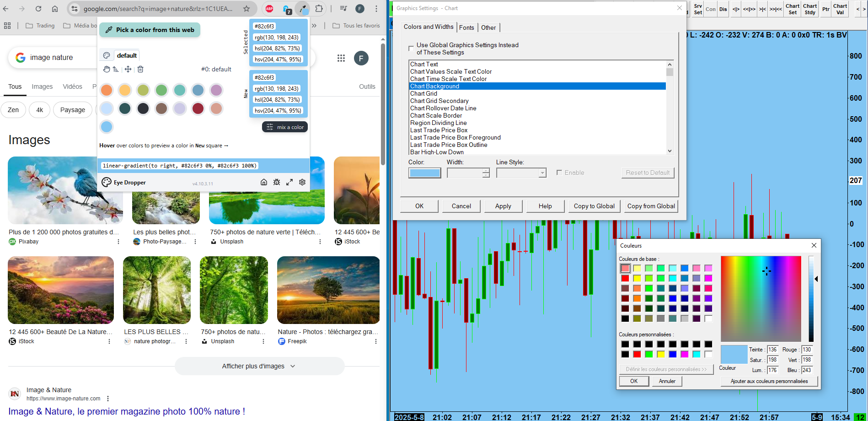The image size is (868, 421).
Task: Click Apply in Graphics Settings
Action: [x=503, y=206]
